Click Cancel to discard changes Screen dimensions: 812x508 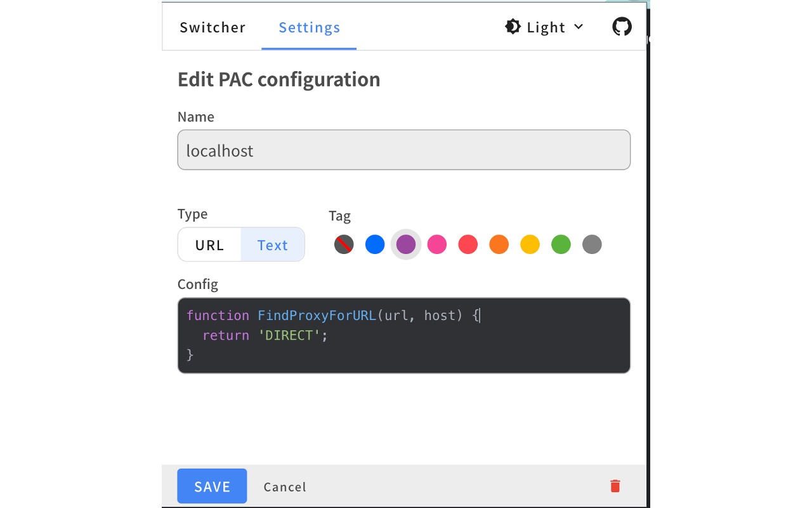point(285,487)
